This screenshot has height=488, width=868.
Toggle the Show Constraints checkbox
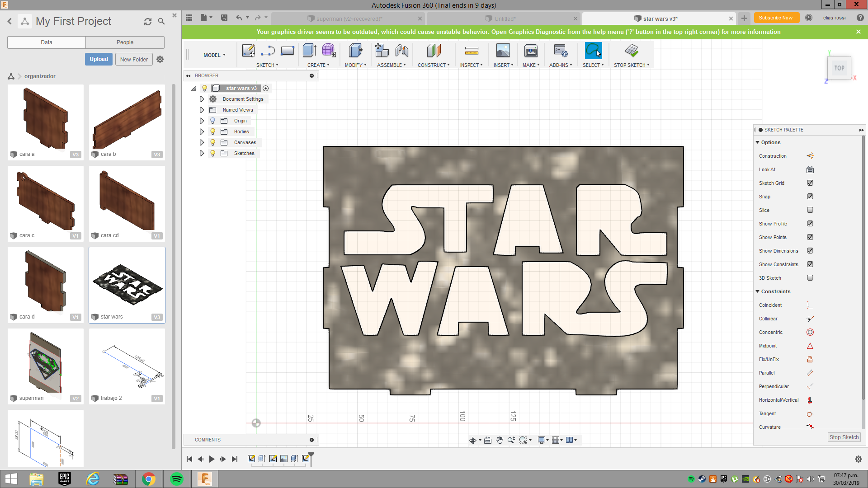(810, 264)
